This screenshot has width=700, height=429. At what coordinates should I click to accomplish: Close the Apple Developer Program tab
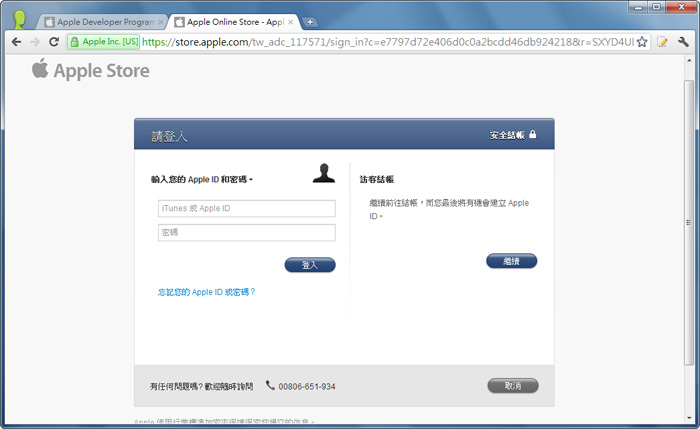click(x=161, y=22)
